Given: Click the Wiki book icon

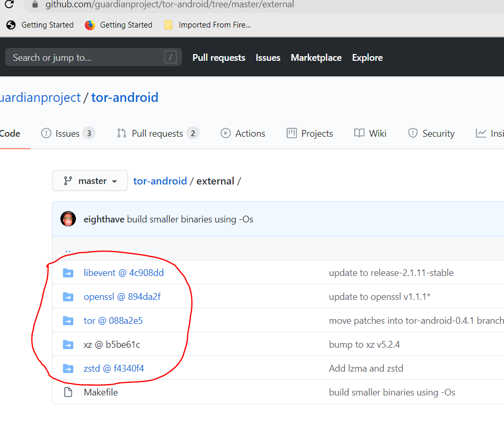Looking at the screenshot, I should (x=359, y=133).
